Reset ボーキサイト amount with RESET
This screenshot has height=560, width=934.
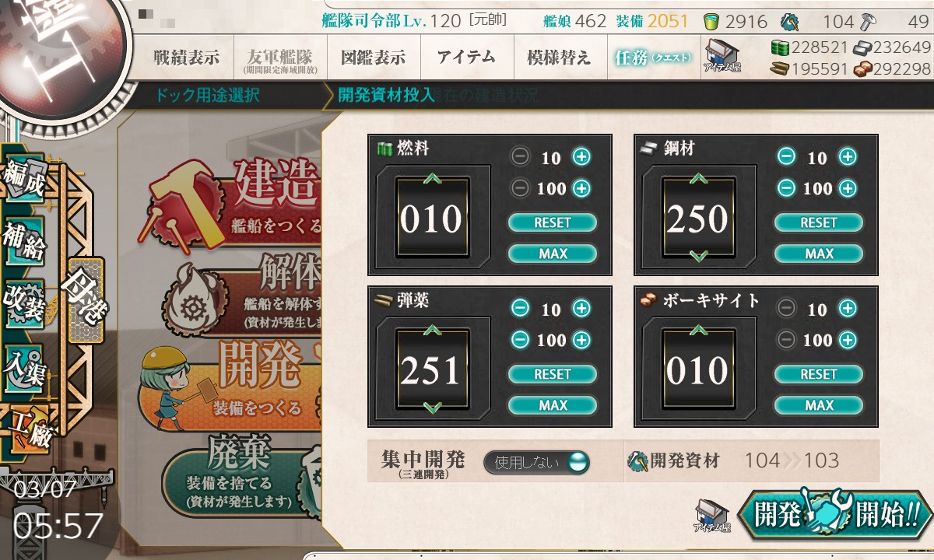[x=819, y=374]
